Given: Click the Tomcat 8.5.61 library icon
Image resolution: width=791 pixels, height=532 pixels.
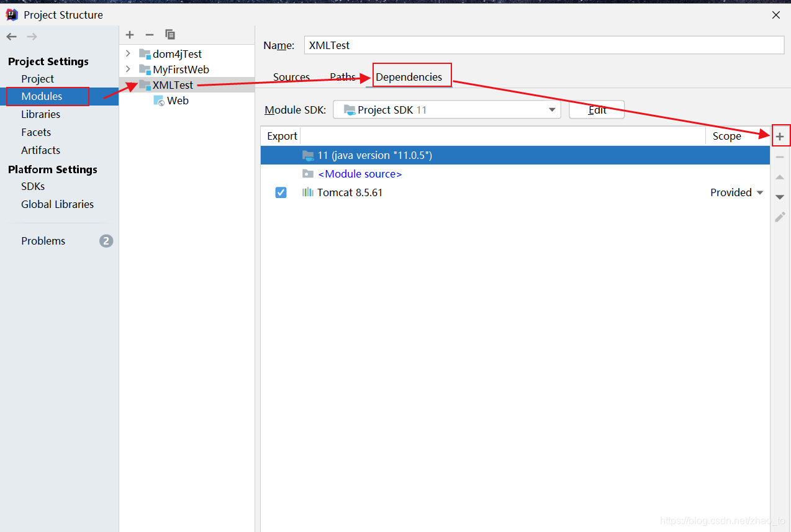Looking at the screenshot, I should [x=308, y=192].
